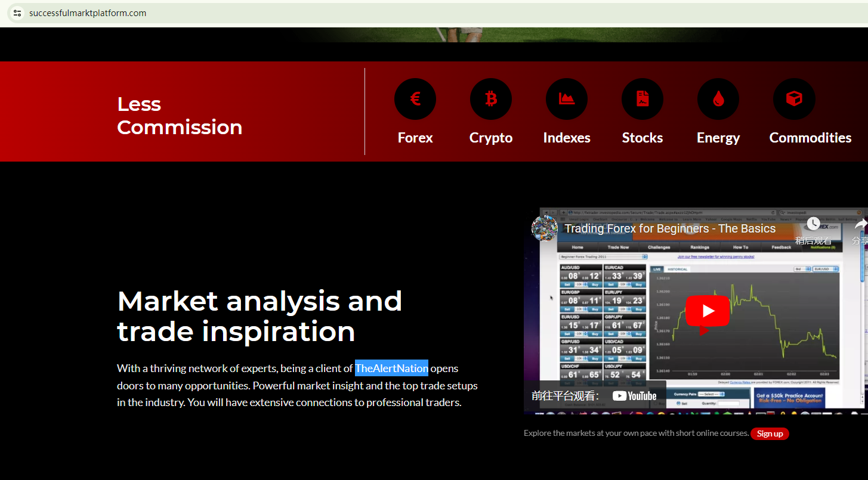Open the "Trading Forex for Beginners" title link
Viewport: 868px width, 480px height.
click(x=670, y=228)
